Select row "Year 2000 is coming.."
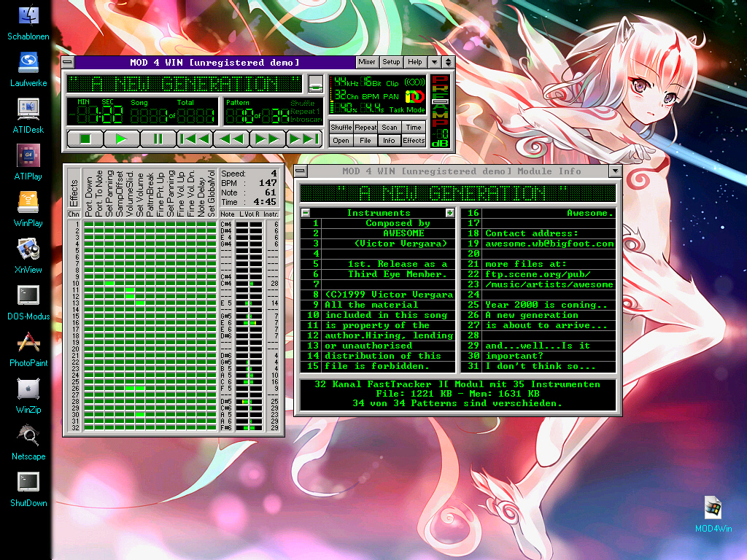747x560 pixels. pyautogui.click(x=538, y=305)
